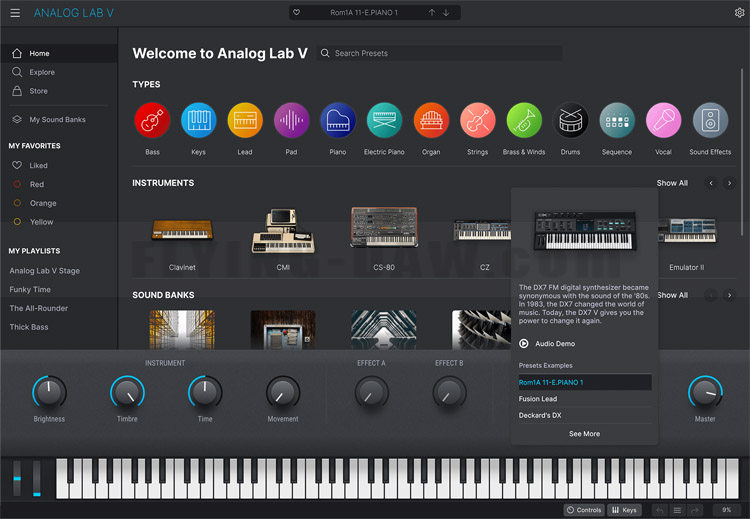Open Funky Time playlist
Image resolution: width=750 pixels, height=519 pixels.
tap(30, 289)
